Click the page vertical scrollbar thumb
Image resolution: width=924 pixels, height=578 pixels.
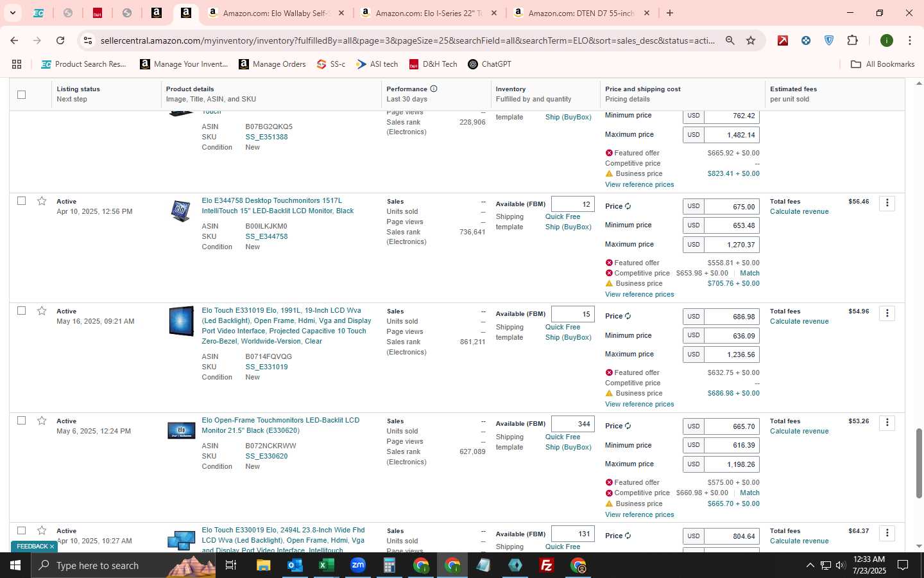point(918,462)
